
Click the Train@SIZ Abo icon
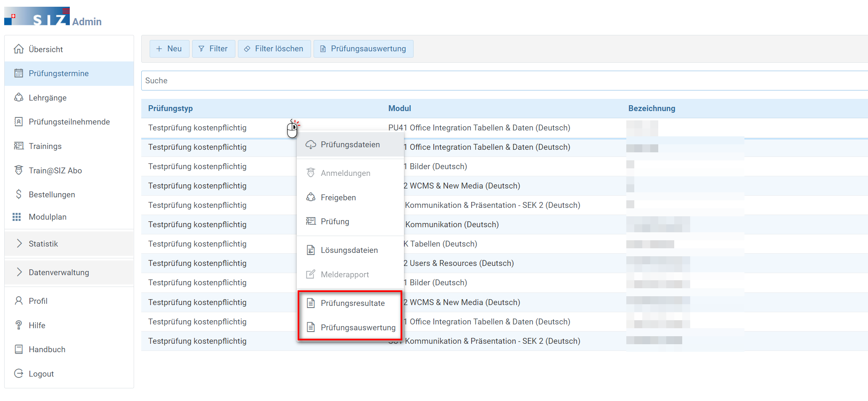pos(18,170)
